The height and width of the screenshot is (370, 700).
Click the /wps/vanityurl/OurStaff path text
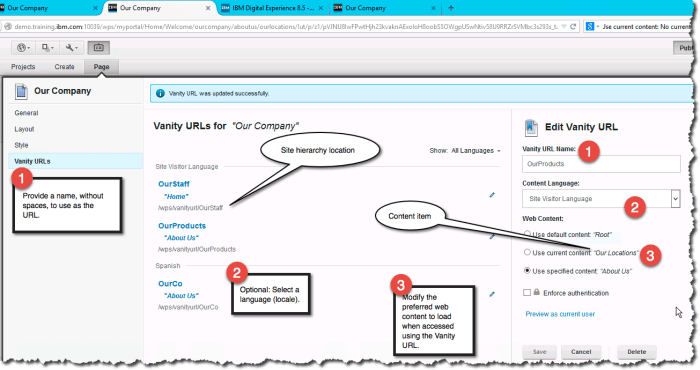coord(190,208)
